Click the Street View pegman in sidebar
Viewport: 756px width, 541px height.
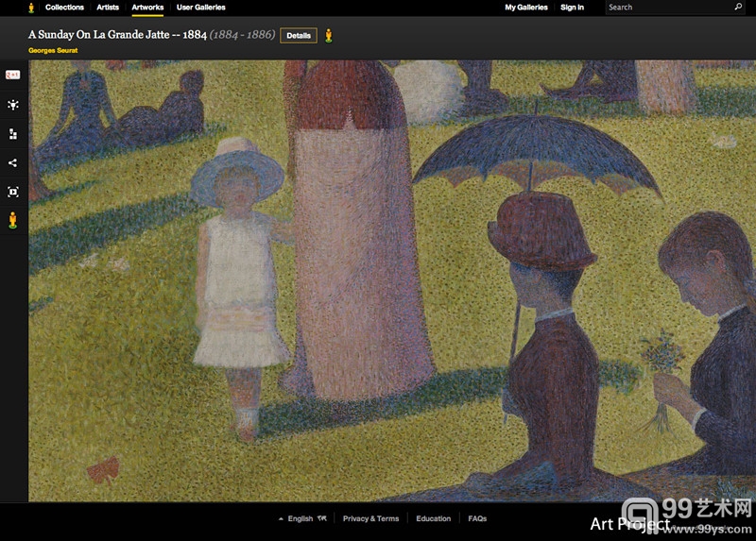13,220
